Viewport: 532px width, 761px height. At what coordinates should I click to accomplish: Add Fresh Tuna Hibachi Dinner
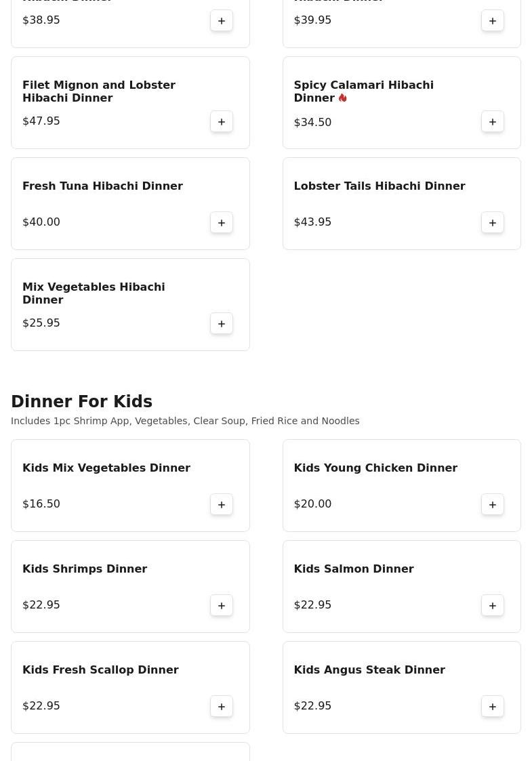click(222, 223)
